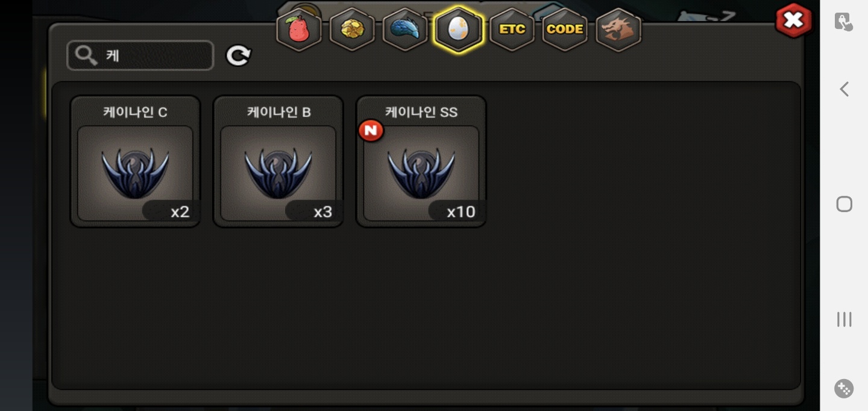The image size is (868, 411).
Task: Open the ETC category tab
Action: (x=512, y=29)
